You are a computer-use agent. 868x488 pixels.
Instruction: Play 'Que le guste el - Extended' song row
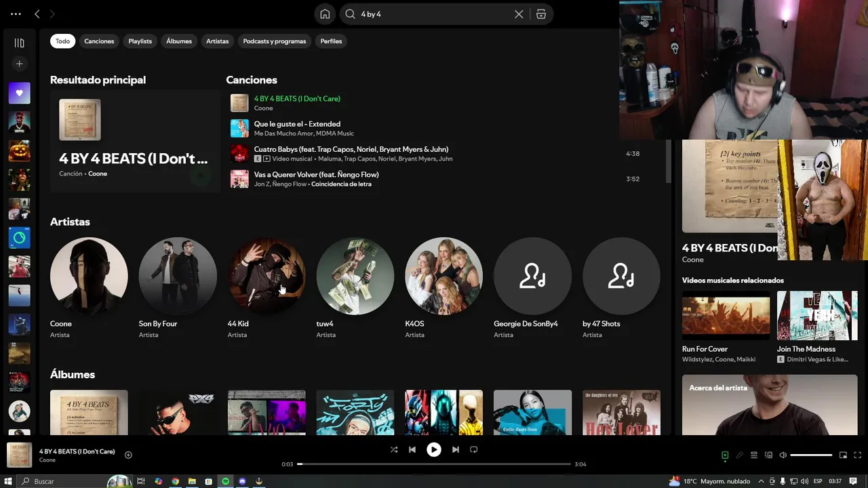pos(297,124)
